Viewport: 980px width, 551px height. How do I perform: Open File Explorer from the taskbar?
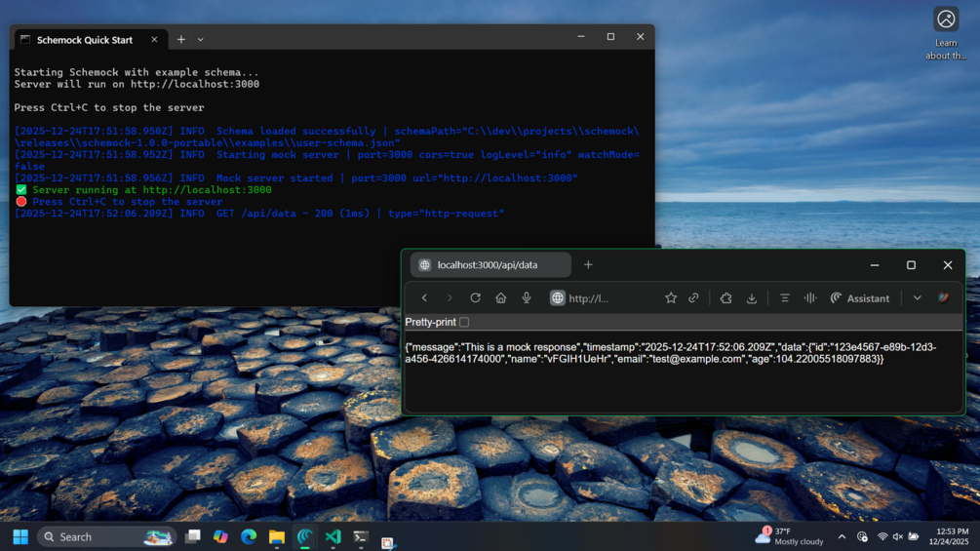277,536
